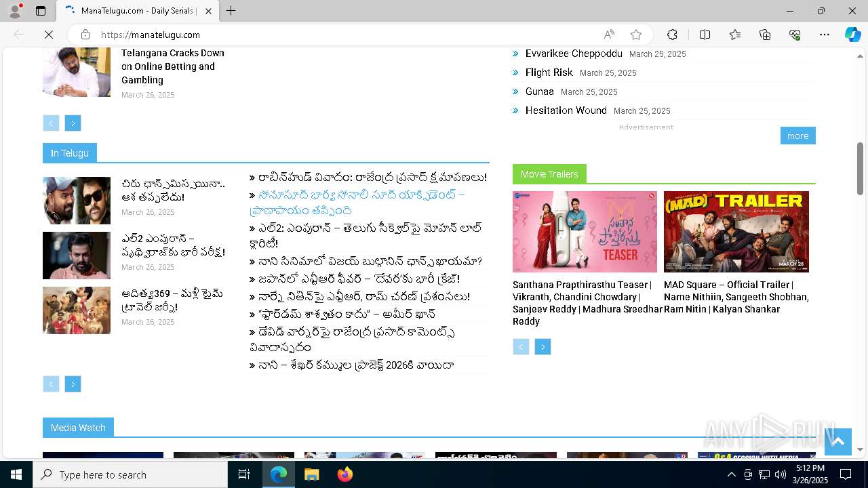Open Task View on taskbar
This screenshot has height=488, width=868.
(x=244, y=474)
